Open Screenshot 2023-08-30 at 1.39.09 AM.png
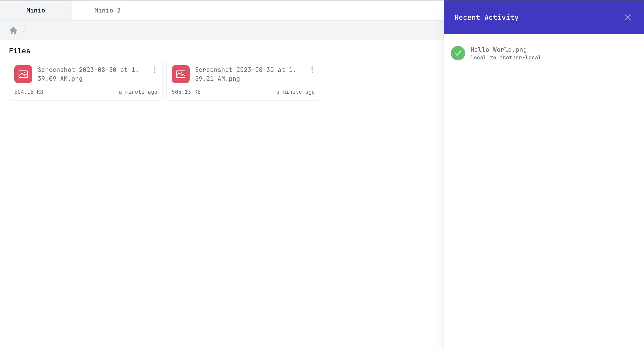Image resolution: width=644 pixels, height=350 pixels. pos(88,74)
